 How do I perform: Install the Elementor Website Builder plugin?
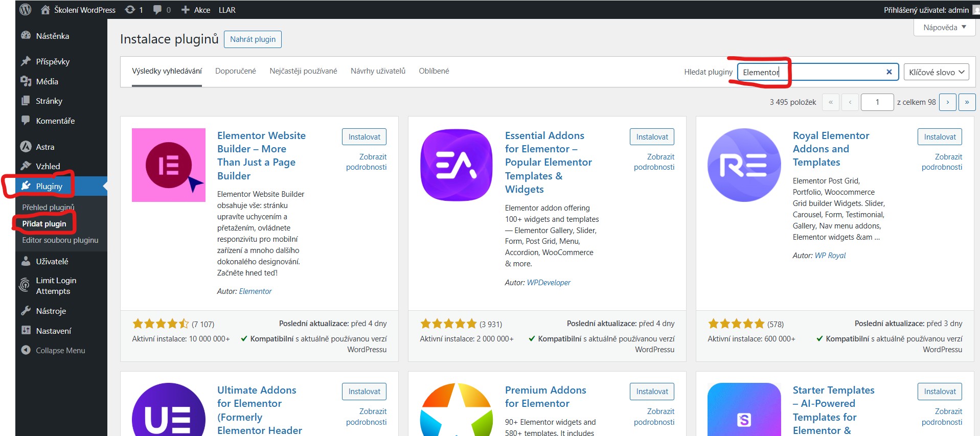(364, 137)
